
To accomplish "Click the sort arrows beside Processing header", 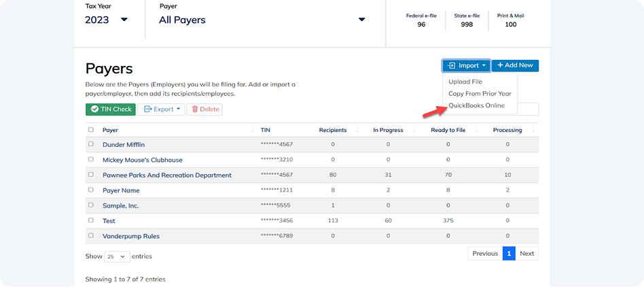I will tap(533, 130).
